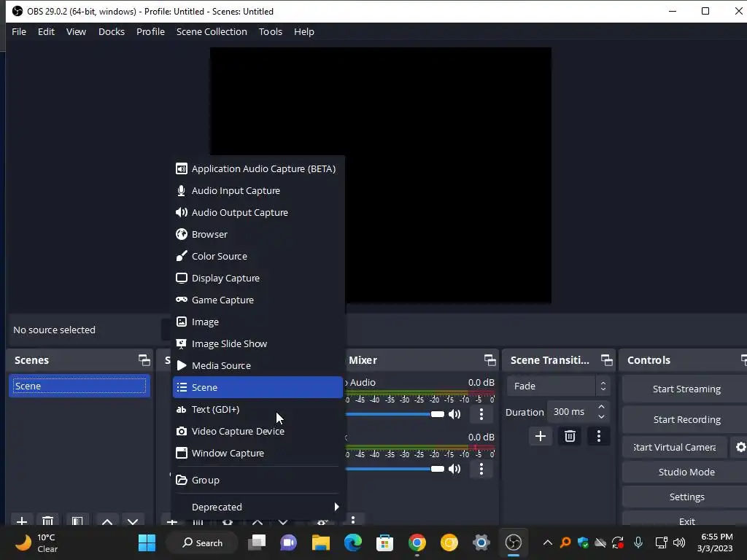
Task: Expand the Deprecated submenu
Action: coord(258,507)
